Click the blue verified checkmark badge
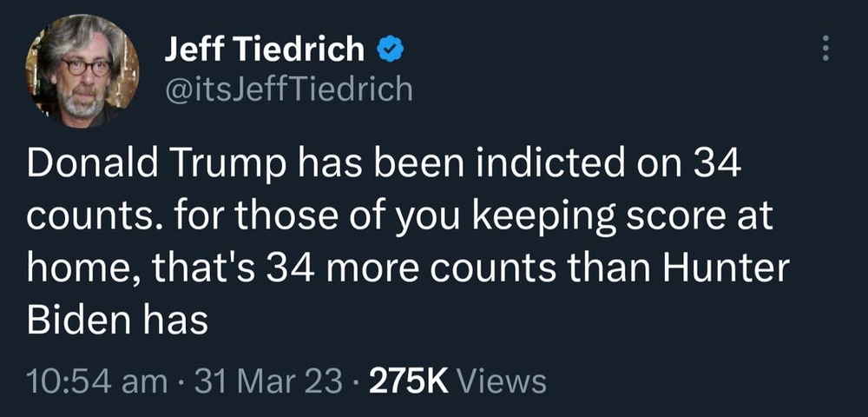Viewport: 868px width, 417px height. click(388, 51)
